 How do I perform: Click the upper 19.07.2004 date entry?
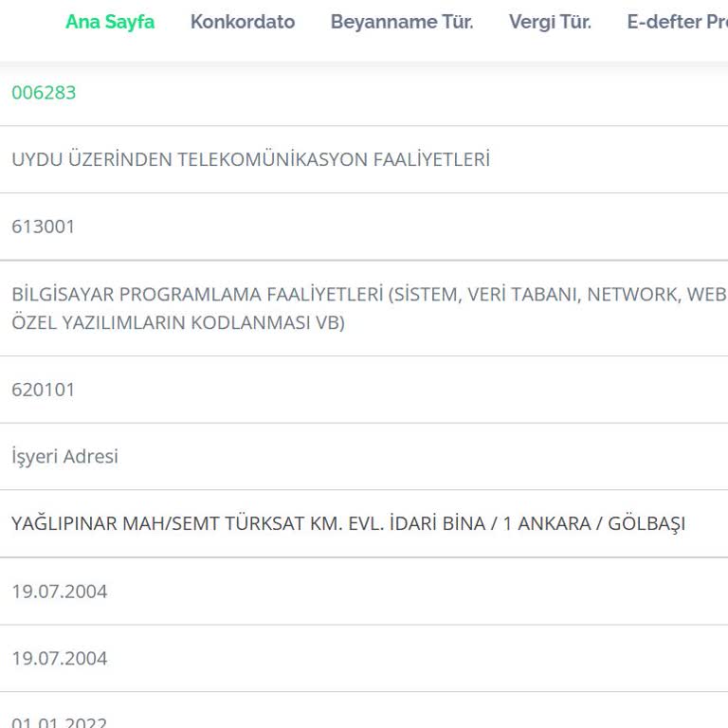pos(60,591)
